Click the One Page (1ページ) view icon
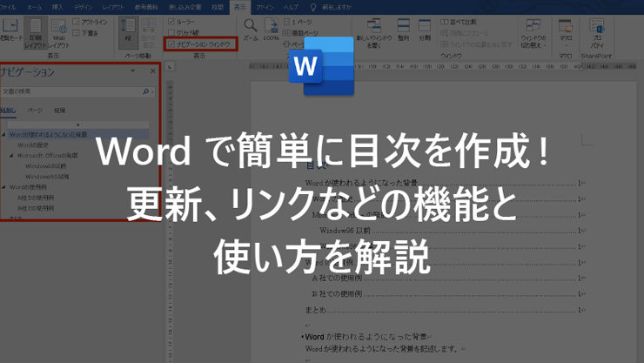Viewport: 644px width, 363px height. (x=298, y=22)
